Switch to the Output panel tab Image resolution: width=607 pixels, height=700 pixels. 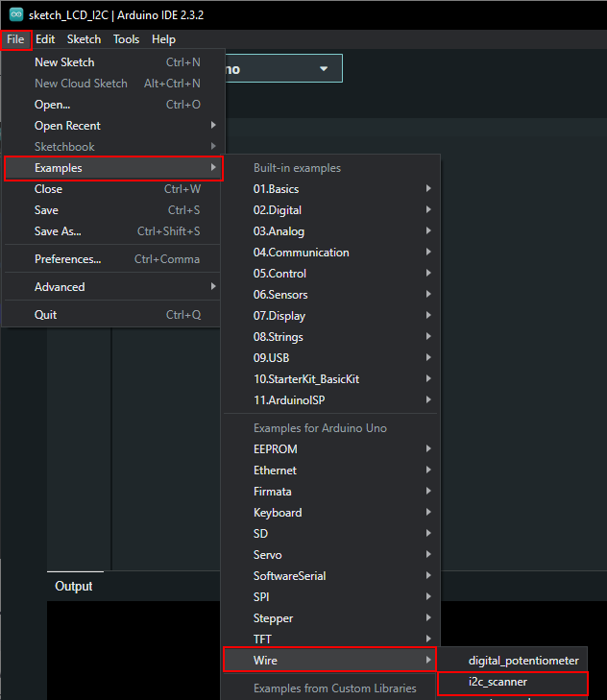pos(74,587)
